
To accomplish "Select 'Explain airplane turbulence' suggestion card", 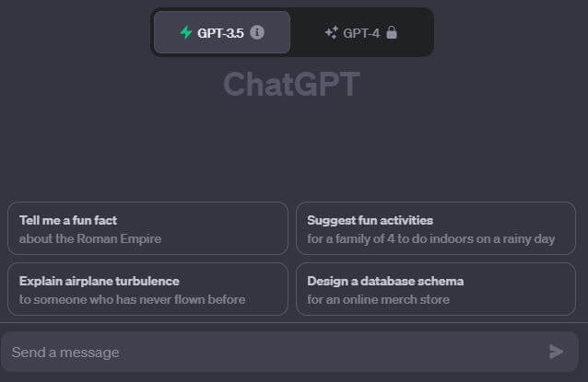I will tap(147, 289).
